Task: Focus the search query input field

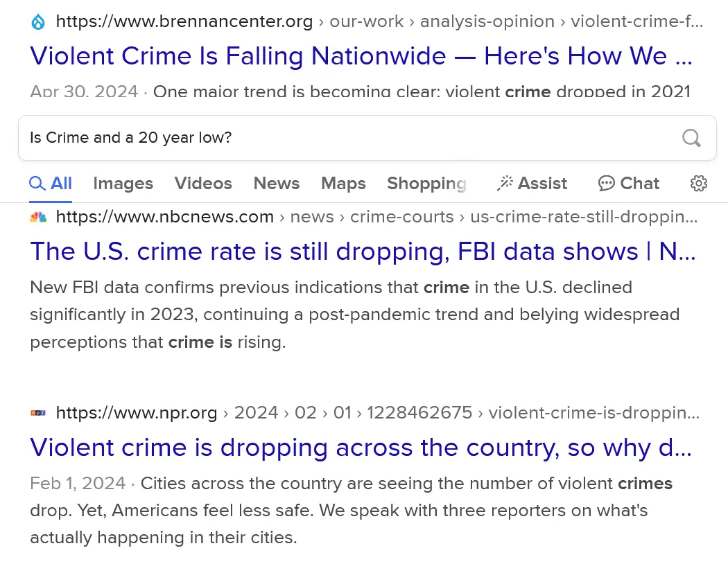Action: point(347,138)
